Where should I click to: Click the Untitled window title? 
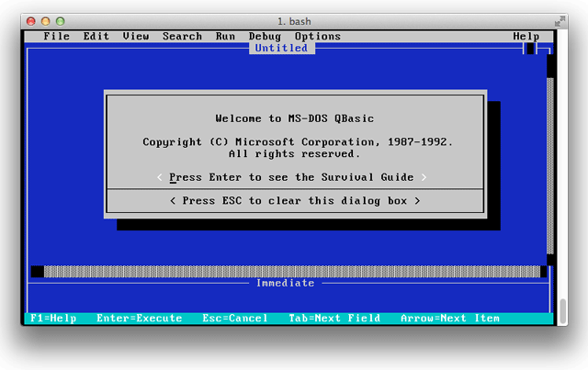point(282,48)
